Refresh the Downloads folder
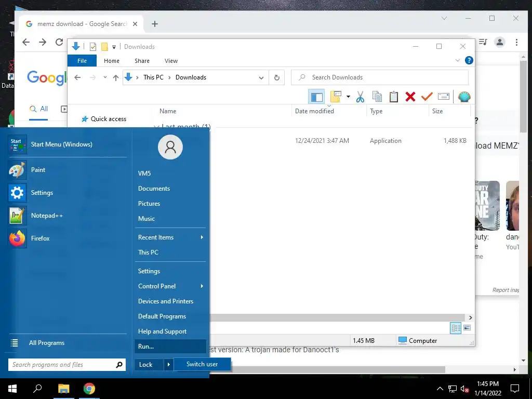The height and width of the screenshot is (399, 532). [x=277, y=78]
